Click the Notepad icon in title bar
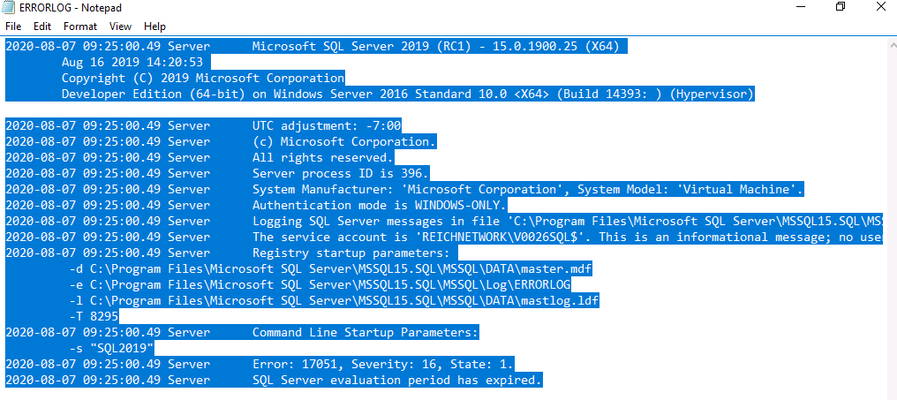897x400 pixels. click(x=9, y=8)
